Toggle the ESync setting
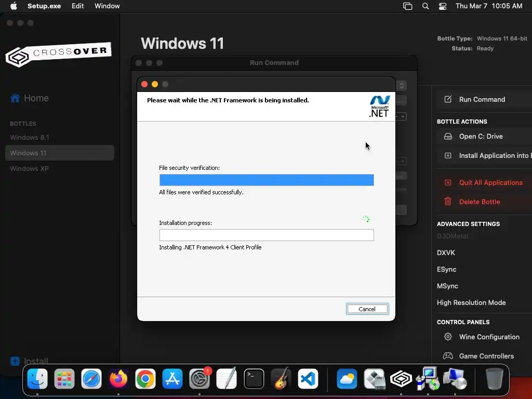 pyautogui.click(x=446, y=270)
